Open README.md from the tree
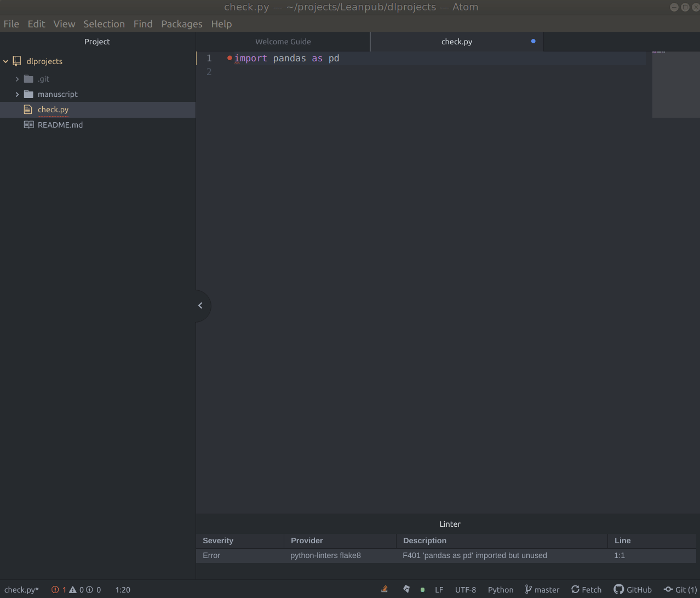 tap(60, 125)
